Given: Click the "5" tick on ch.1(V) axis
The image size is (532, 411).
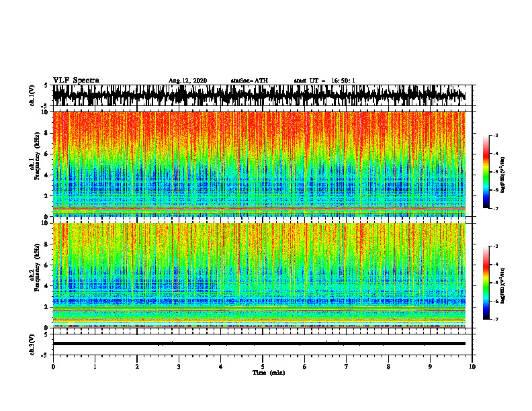Looking at the screenshot, I should 46,85.
